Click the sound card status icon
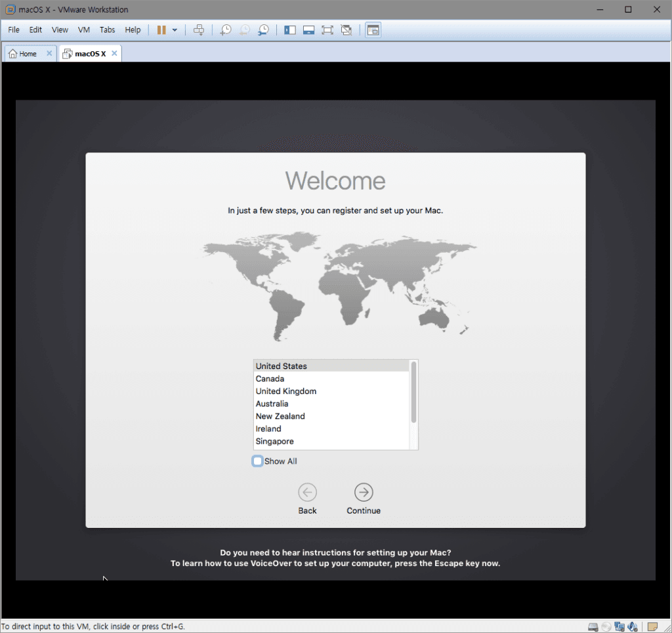Screen dimensions: 672x633 (x=633, y=627)
